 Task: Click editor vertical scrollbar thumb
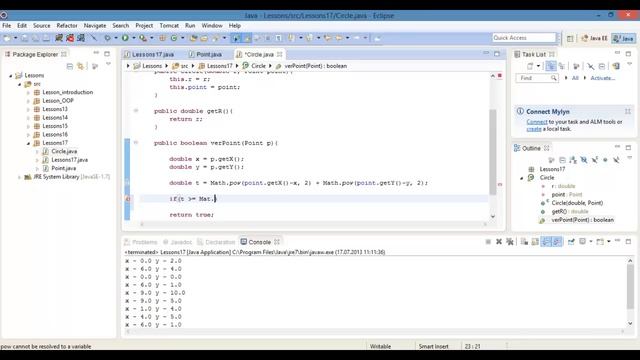pos(493,152)
